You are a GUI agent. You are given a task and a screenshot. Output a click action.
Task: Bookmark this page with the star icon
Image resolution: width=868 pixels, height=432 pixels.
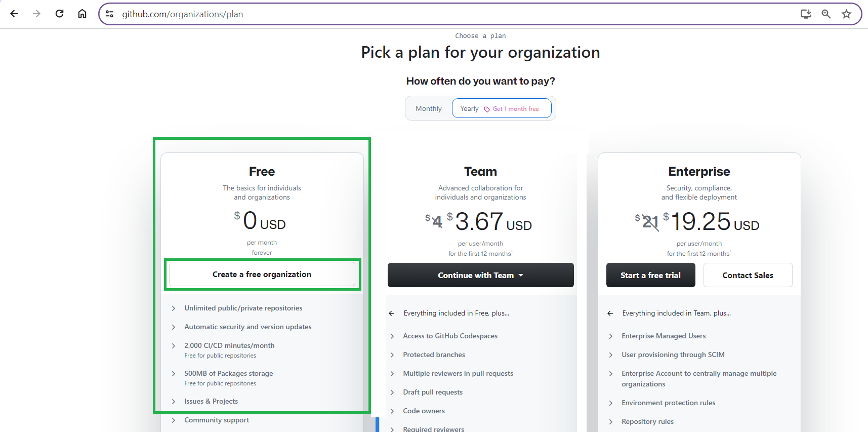(846, 14)
